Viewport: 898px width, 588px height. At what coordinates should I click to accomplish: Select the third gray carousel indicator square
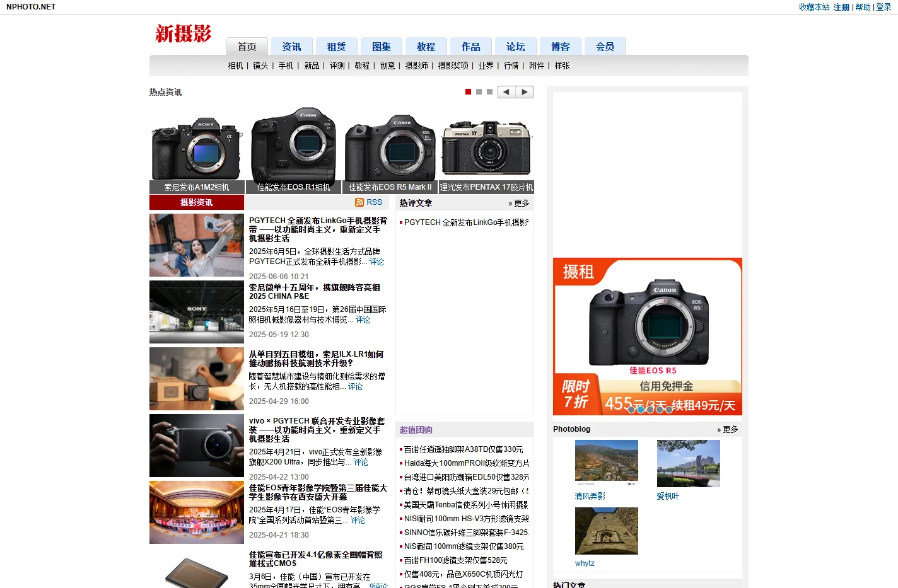490,92
